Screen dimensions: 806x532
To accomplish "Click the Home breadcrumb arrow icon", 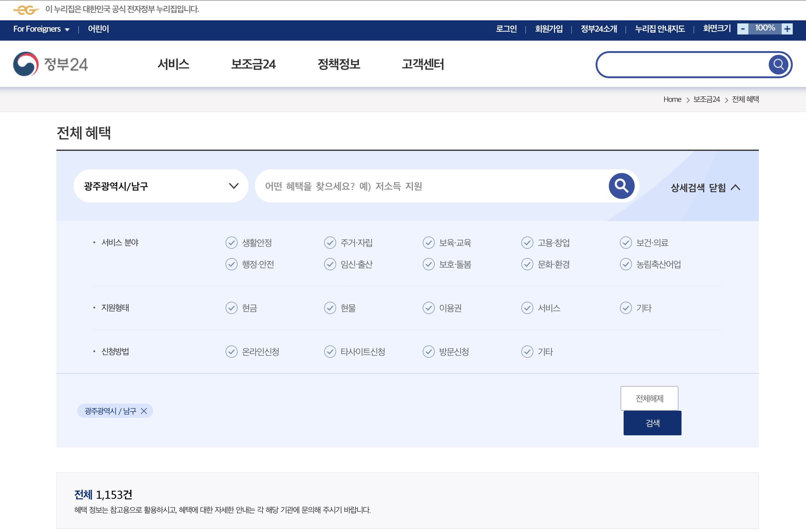I will 688,99.
